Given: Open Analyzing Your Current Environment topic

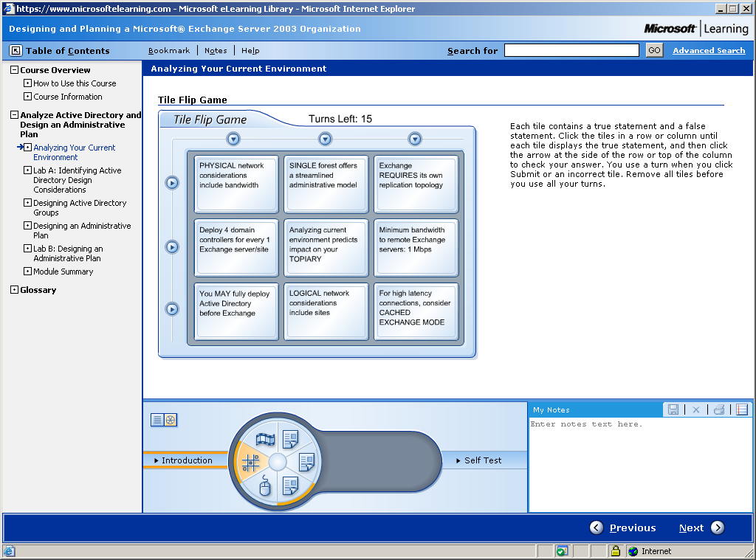Looking at the screenshot, I should [x=75, y=152].
